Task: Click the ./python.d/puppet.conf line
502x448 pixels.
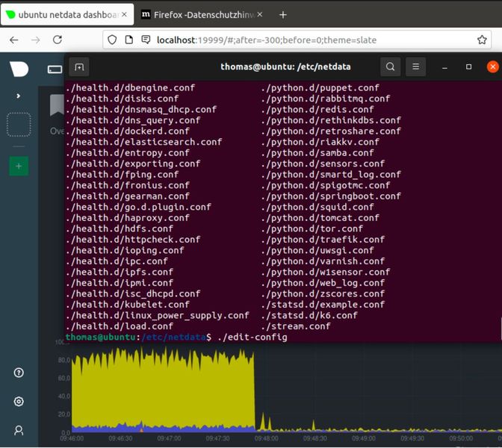Action: click(320, 87)
